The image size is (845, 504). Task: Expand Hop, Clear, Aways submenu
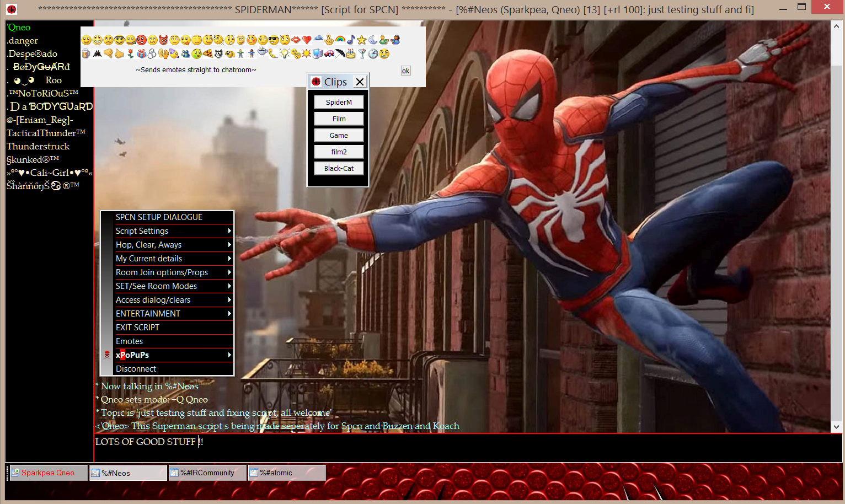click(x=173, y=245)
